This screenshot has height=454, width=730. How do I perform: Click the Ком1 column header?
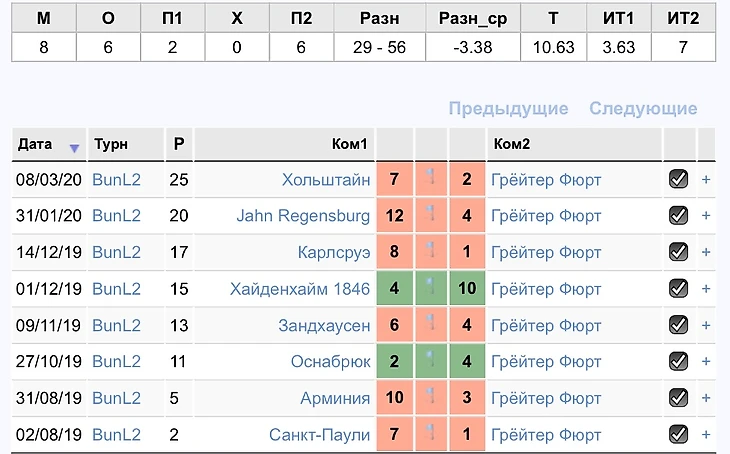click(350, 144)
